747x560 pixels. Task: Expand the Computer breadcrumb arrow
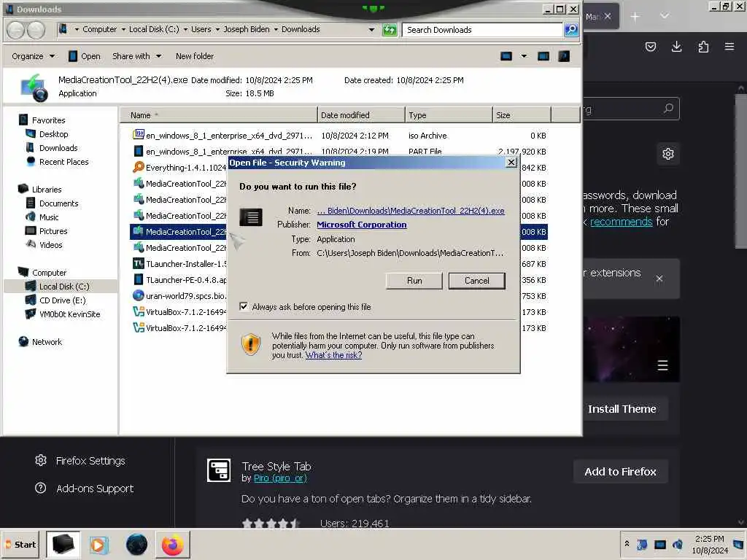point(123,29)
